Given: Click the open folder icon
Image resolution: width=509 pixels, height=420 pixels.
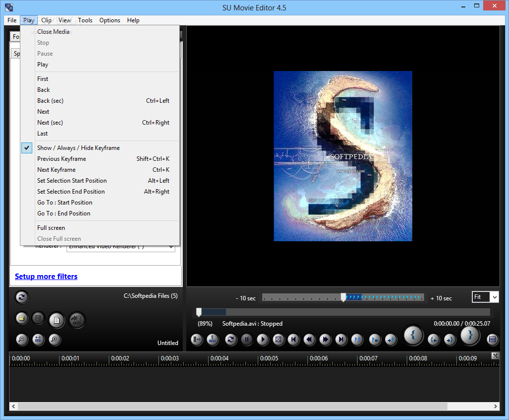Looking at the screenshot, I should click(21, 318).
